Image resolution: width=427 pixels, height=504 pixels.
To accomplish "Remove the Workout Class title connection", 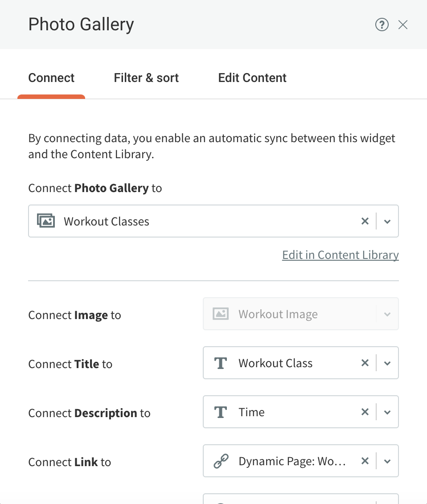I will click(x=365, y=363).
